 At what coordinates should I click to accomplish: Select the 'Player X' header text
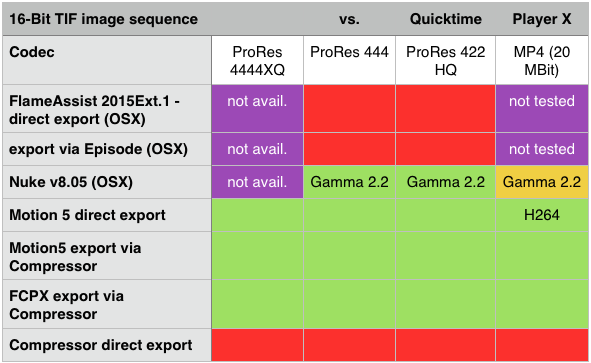pos(542,19)
